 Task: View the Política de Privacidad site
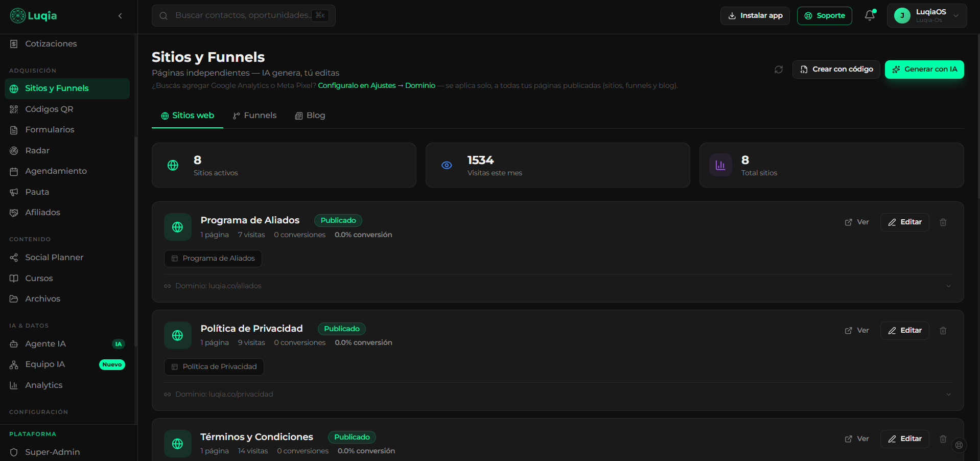857,331
